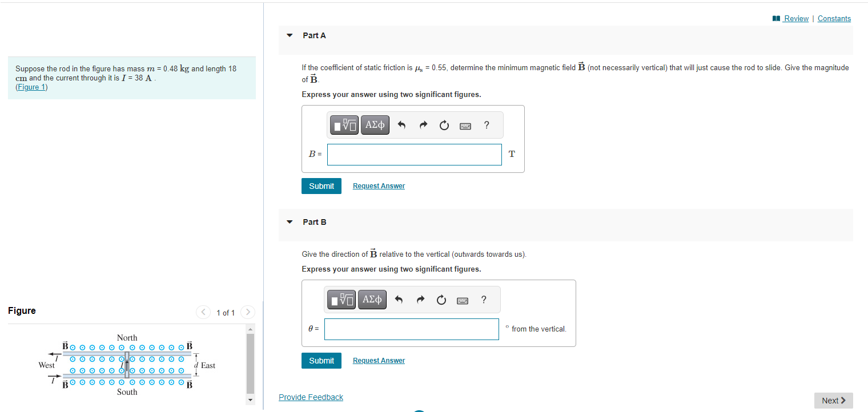Reset Part B answer with refresh icon
Screen dimensions: 868x412
tap(441, 300)
